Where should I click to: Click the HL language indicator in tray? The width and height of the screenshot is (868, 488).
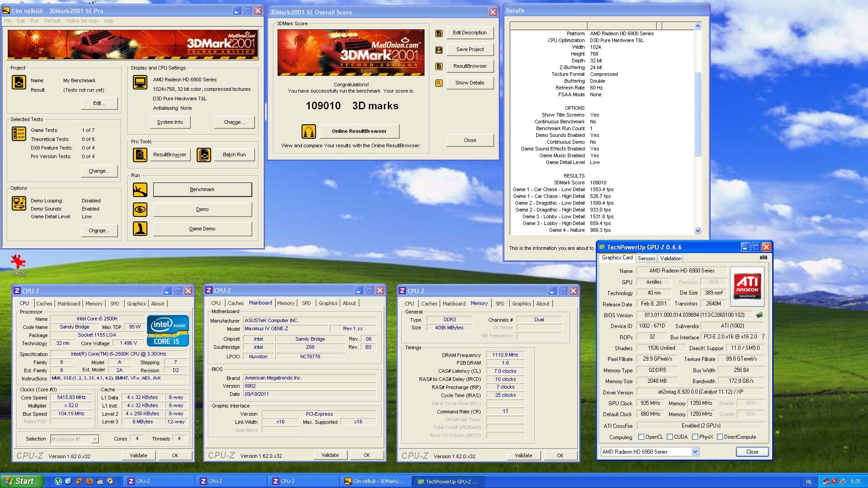tap(809, 482)
